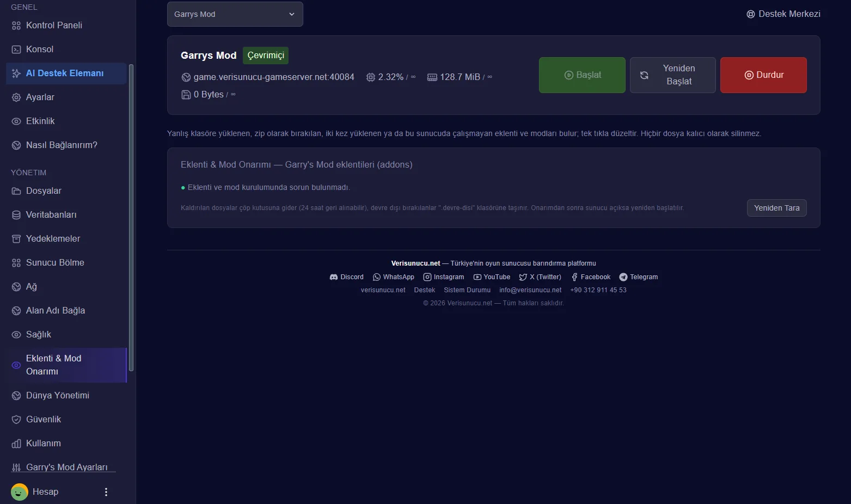The height and width of the screenshot is (504, 851).
Task: Click the Eklenti & Mod Onarımı icon
Action: [16, 365]
